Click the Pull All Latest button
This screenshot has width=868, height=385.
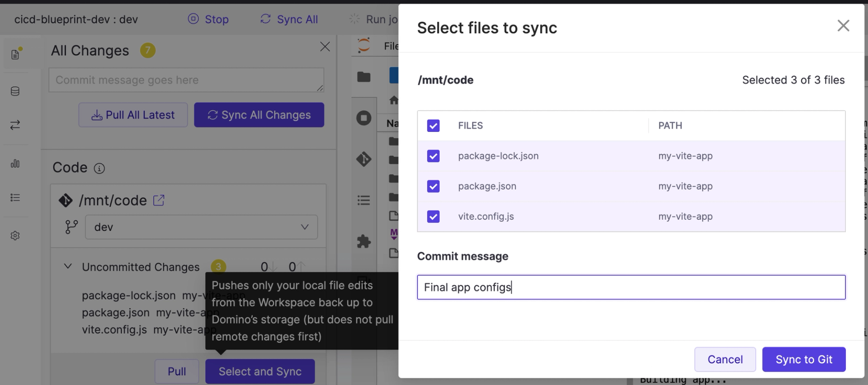(x=133, y=115)
